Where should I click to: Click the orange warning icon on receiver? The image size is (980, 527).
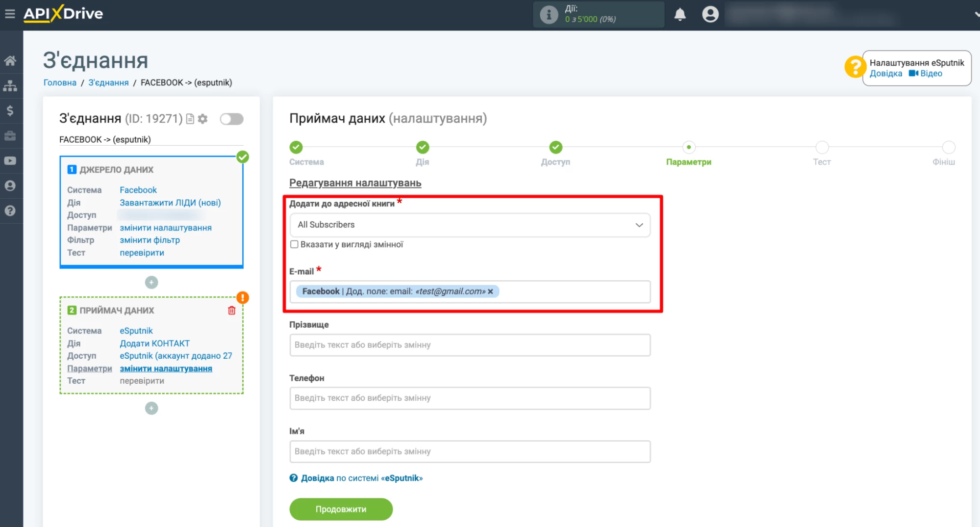tap(243, 298)
